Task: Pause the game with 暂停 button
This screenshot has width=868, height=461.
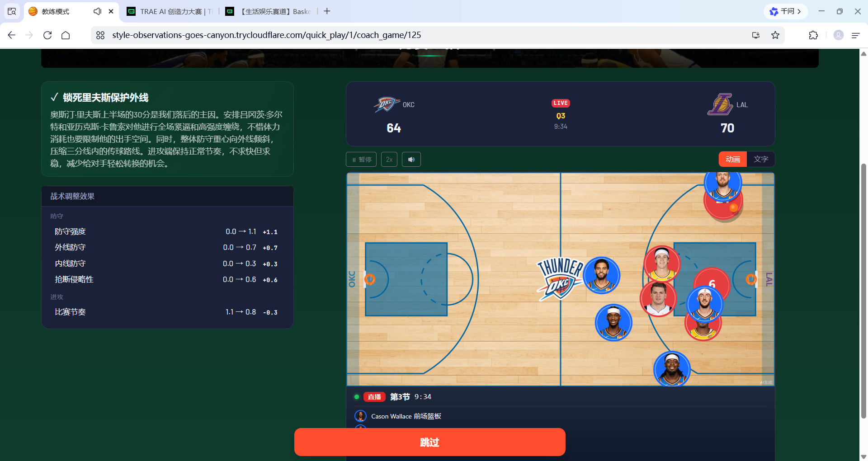Action: tap(361, 160)
